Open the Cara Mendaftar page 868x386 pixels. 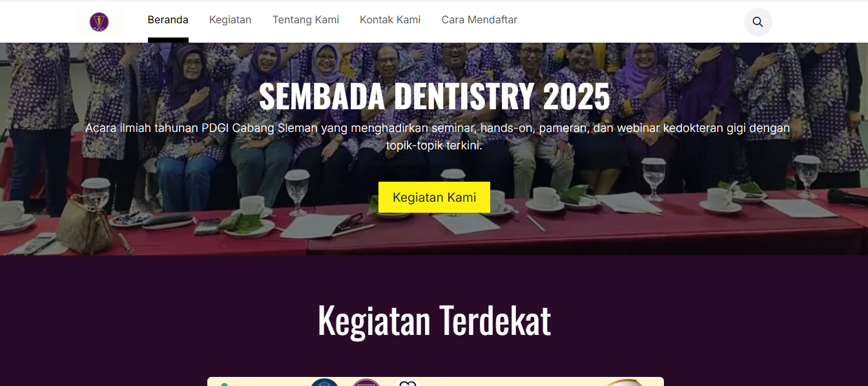[479, 20]
